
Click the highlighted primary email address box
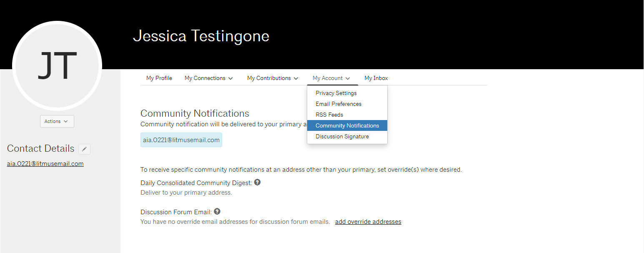pos(181,140)
